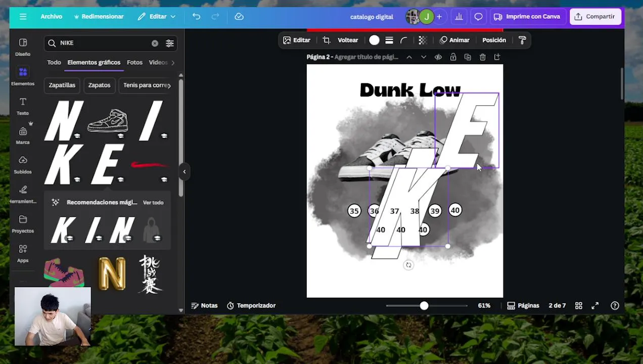The image size is (643, 364).
Task: Open the transparency checkerboard icon
Action: (x=423, y=40)
